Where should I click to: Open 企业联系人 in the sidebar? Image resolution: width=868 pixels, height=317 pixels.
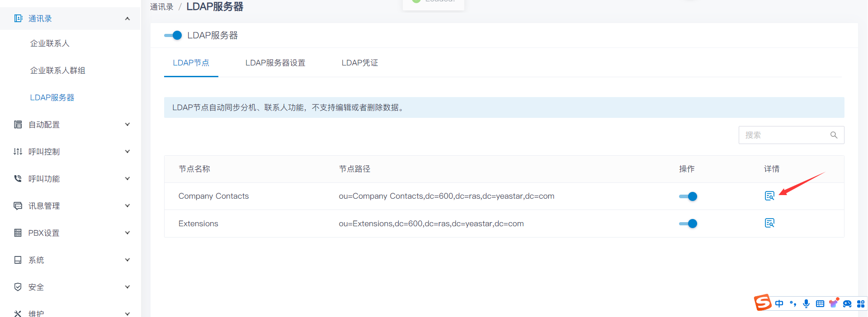pyautogui.click(x=50, y=43)
